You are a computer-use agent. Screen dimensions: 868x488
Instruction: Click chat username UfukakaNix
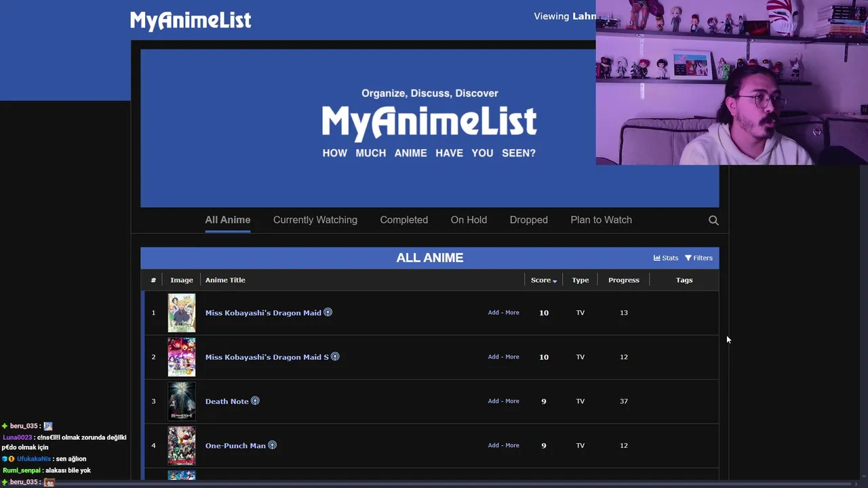tap(34, 459)
